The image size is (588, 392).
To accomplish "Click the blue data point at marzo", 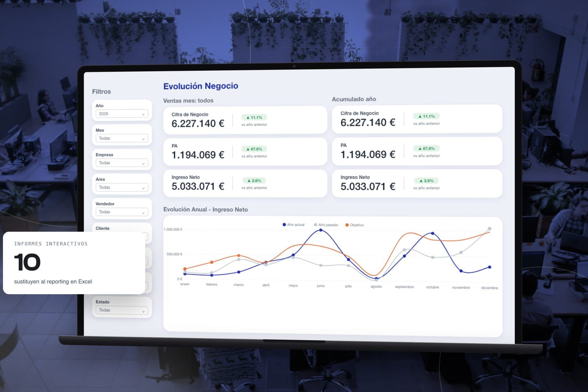I will [239, 272].
